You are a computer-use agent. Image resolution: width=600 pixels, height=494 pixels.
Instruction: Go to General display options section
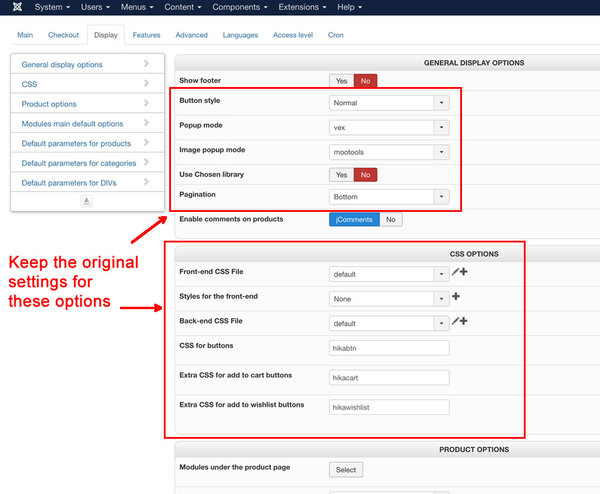tap(62, 65)
